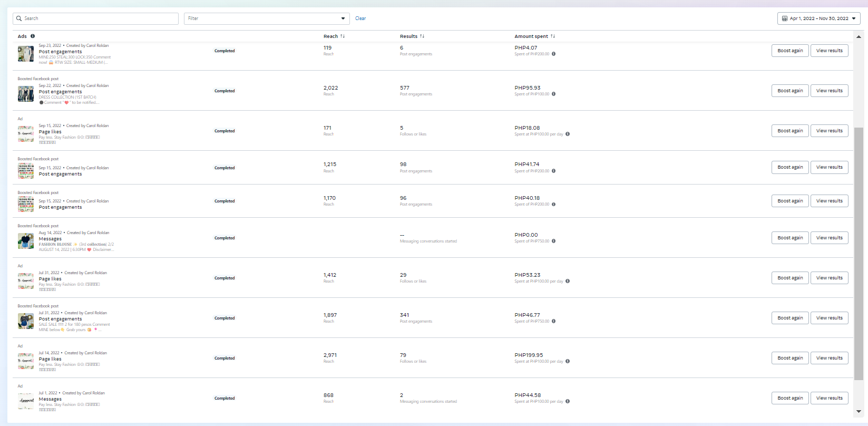Boost again the Aug 14 Messages post
Viewport: 868px width, 426px height.
(790, 238)
